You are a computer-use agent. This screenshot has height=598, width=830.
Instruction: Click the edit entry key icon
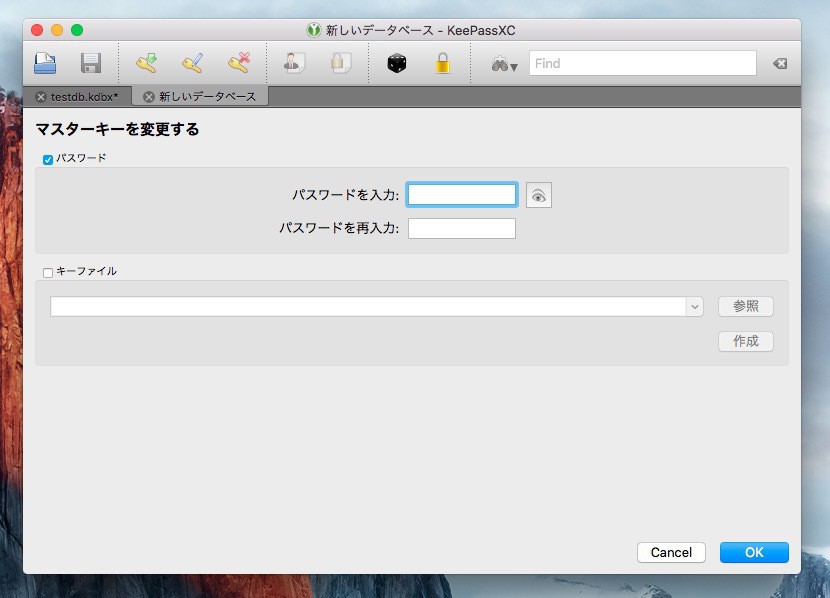(193, 63)
